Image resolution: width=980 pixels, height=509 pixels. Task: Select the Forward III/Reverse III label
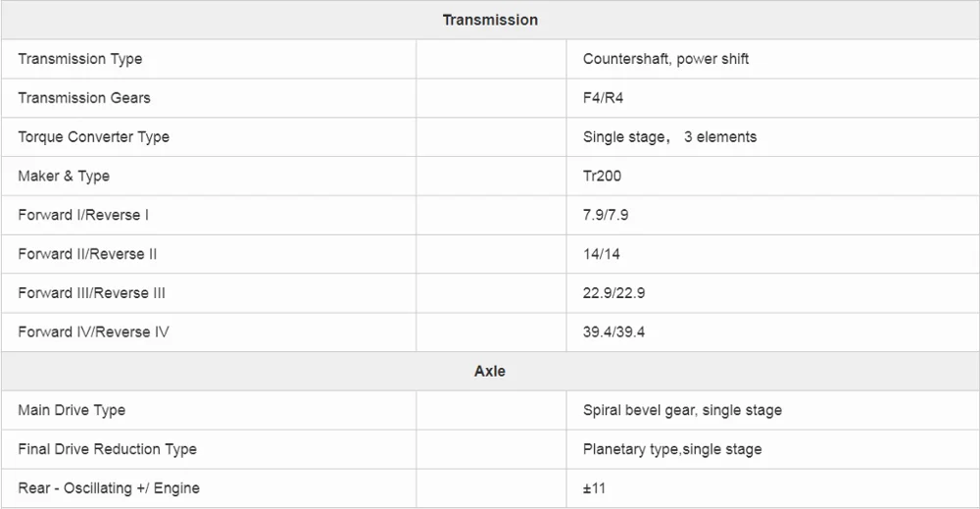tap(91, 293)
